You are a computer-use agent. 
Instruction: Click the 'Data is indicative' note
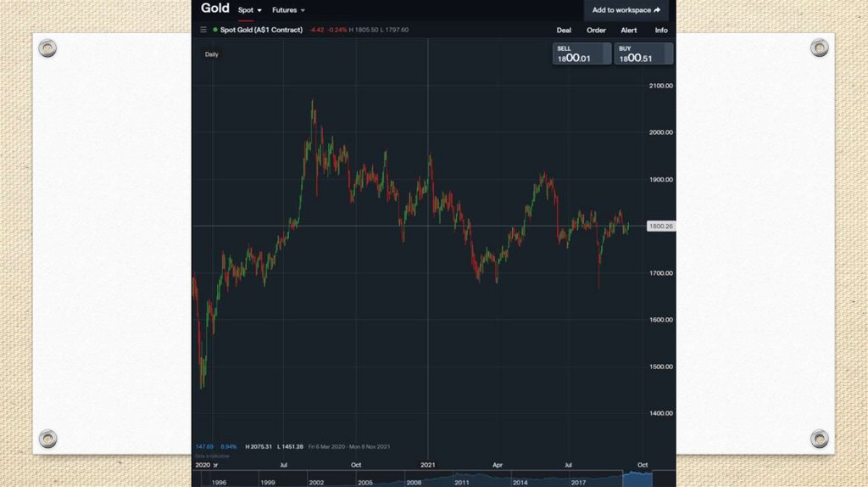coord(207,456)
